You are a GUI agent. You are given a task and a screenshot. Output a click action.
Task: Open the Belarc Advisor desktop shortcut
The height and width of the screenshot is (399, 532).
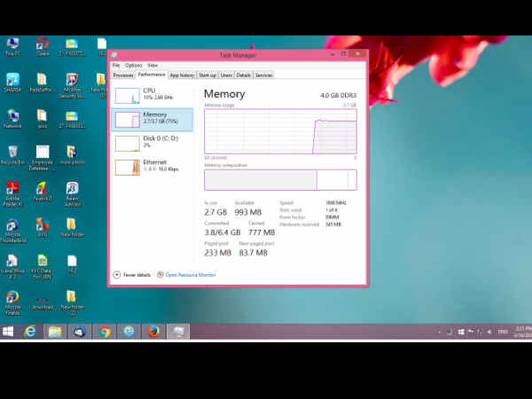click(72, 194)
